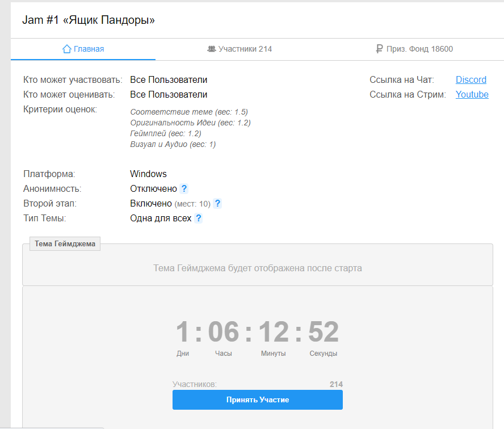The width and height of the screenshot is (504, 429).
Task: Click the participant count 214 above the button
Action: (x=336, y=384)
